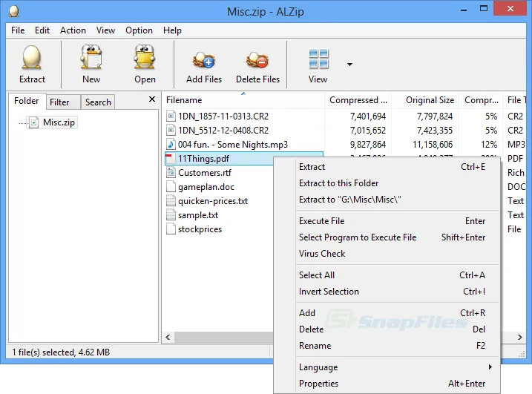Select the file quicken-prices.txt
Viewport: 532px width, 394px height.
[213, 201]
